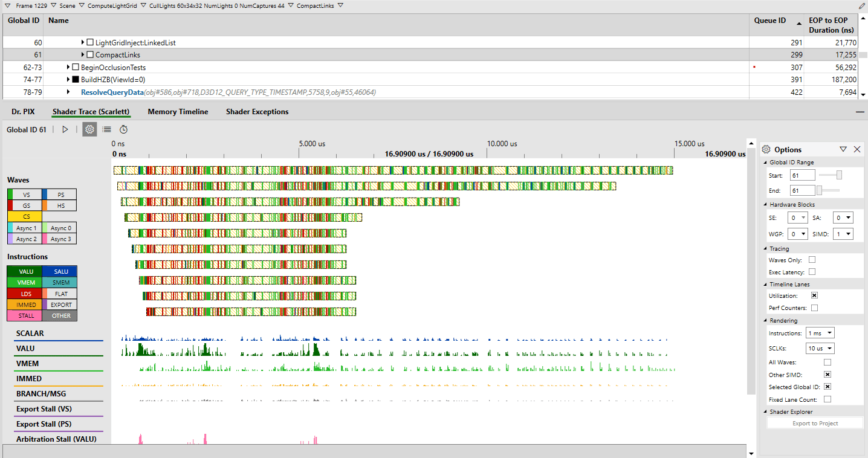Uncheck the Other SIMD option
868x458 pixels.
(828, 375)
